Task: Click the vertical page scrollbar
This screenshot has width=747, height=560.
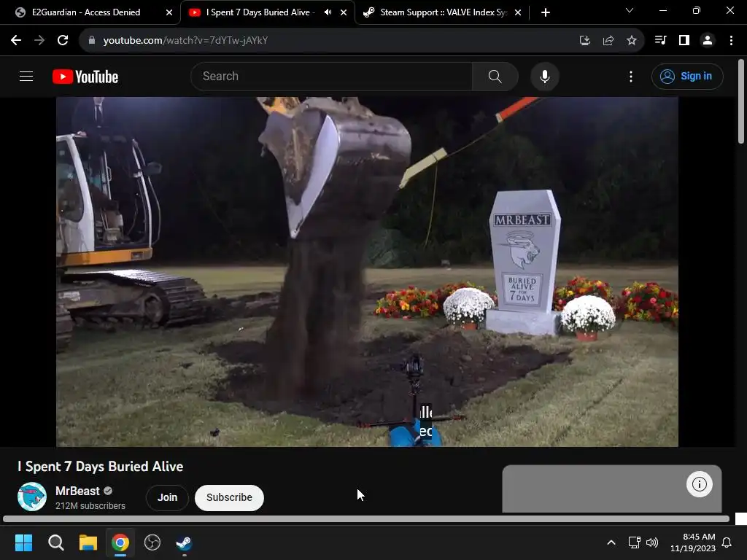Action: pos(741,101)
